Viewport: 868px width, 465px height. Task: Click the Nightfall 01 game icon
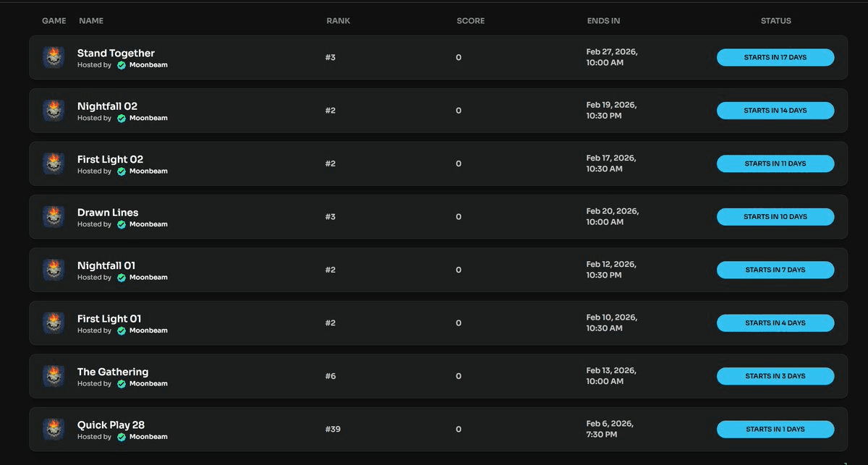tap(54, 270)
